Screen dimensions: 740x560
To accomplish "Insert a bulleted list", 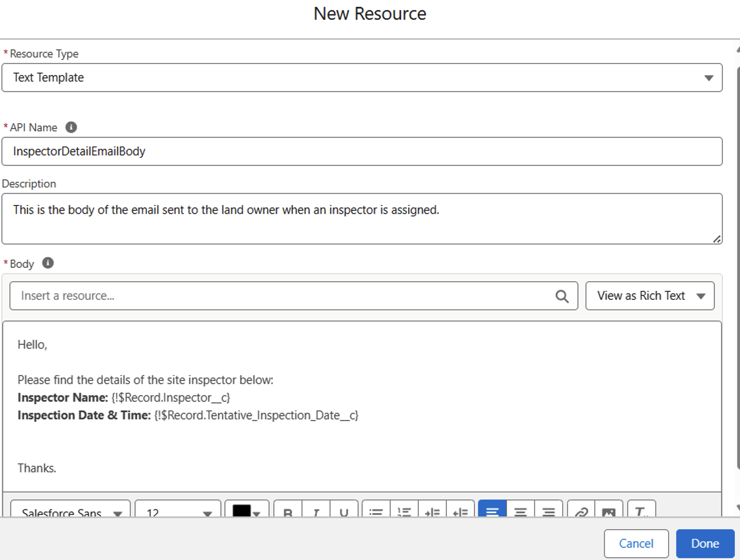I will [x=376, y=513].
